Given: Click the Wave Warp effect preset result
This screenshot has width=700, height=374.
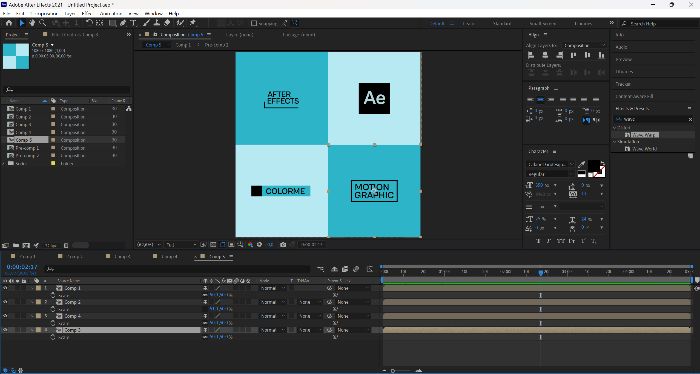Looking at the screenshot, I should click(x=644, y=134).
